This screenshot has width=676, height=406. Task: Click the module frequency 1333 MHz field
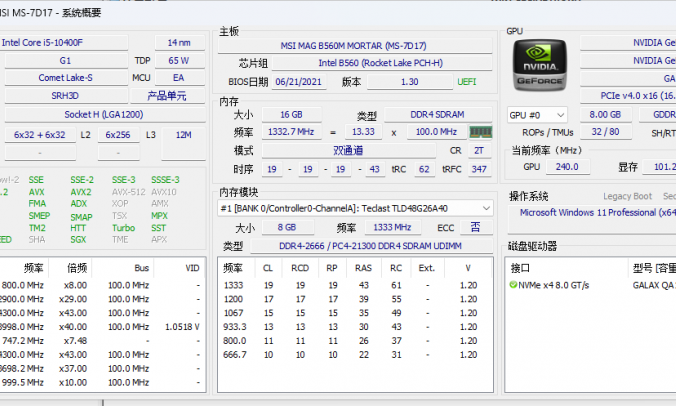(392, 227)
